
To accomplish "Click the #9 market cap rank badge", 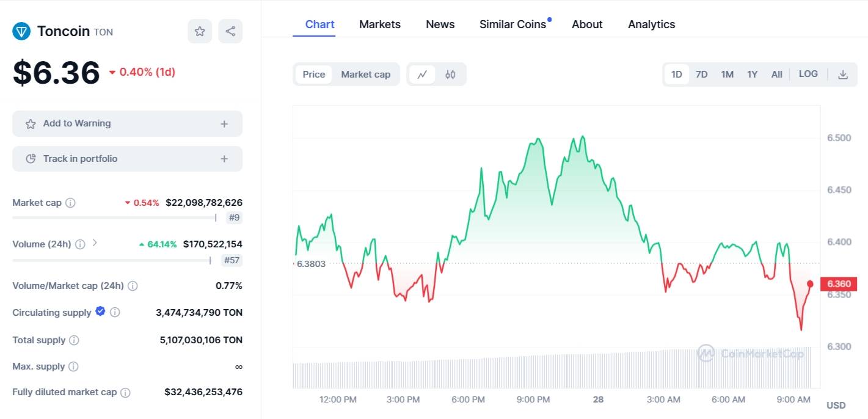I will (234, 217).
